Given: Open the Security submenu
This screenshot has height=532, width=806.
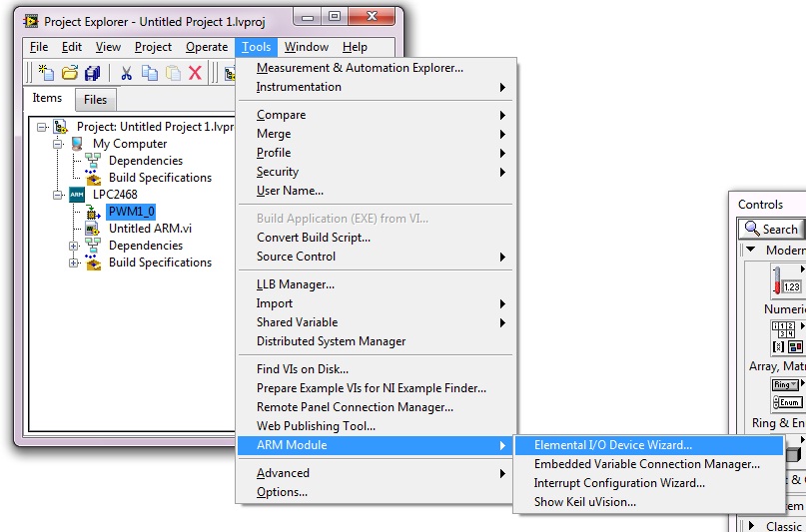Looking at the screenshot, I should coord(378,172).
